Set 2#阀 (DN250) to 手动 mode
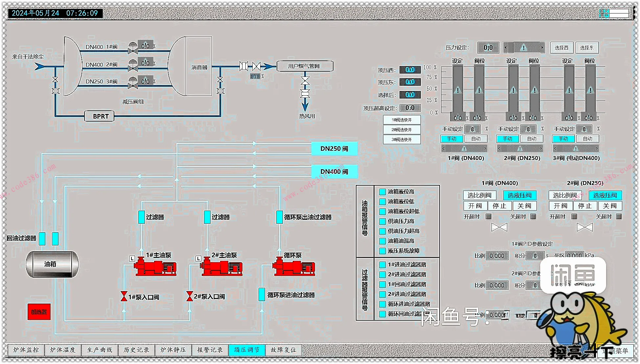640x364 pixels. [x=507, y=139]
